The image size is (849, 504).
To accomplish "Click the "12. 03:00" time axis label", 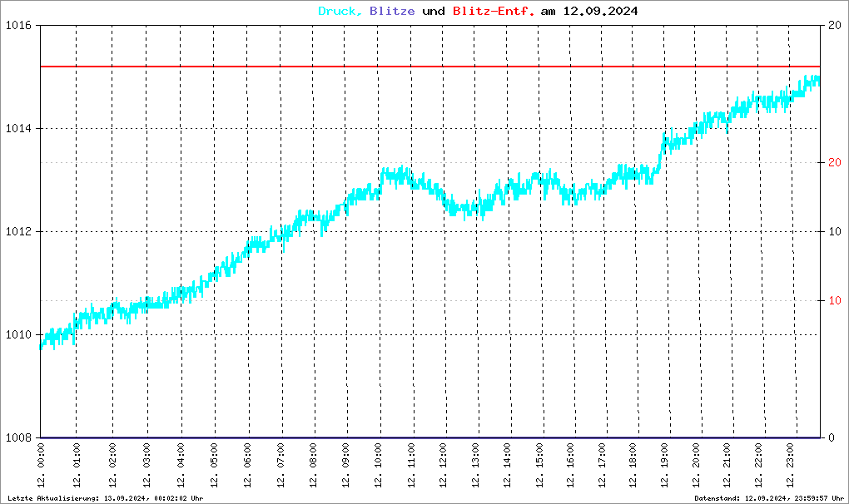I will click(146, 465).
